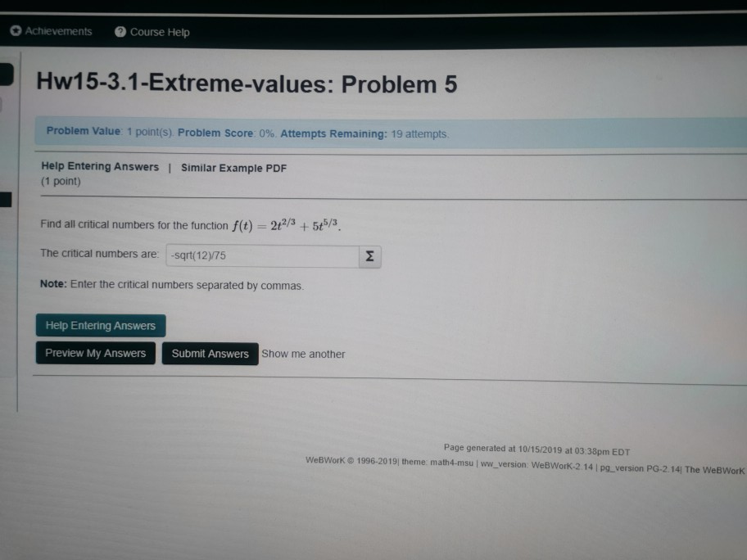Click Show me another
The image size is (747, 560).
(x=303, y=354)
